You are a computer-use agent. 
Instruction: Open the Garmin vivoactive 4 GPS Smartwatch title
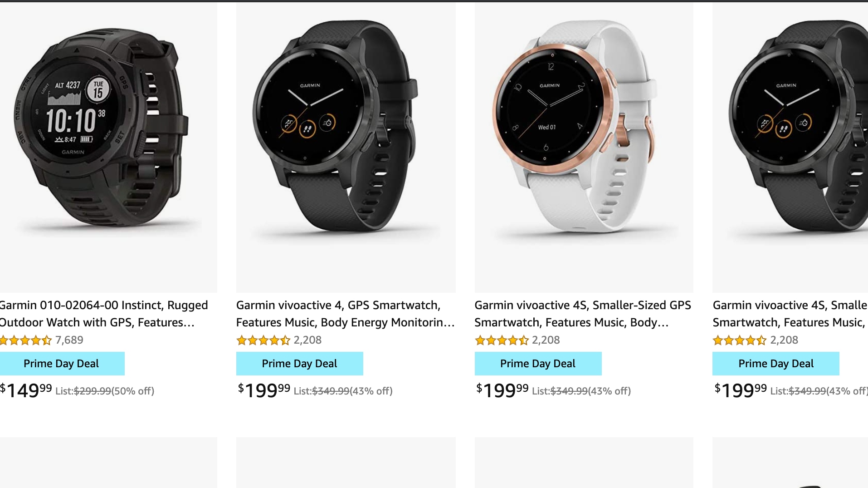(345, 314)
